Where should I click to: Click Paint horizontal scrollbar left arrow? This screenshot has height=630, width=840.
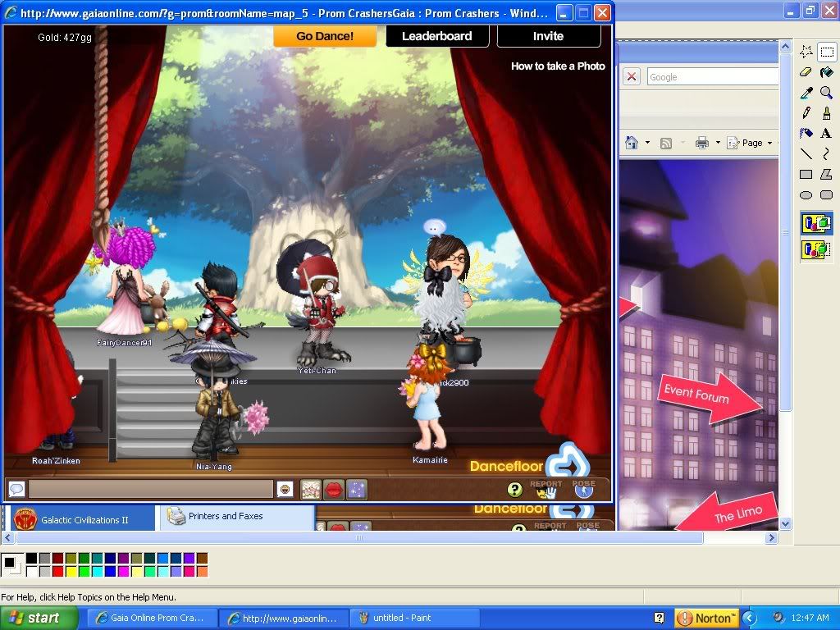[x=7, y=537]
